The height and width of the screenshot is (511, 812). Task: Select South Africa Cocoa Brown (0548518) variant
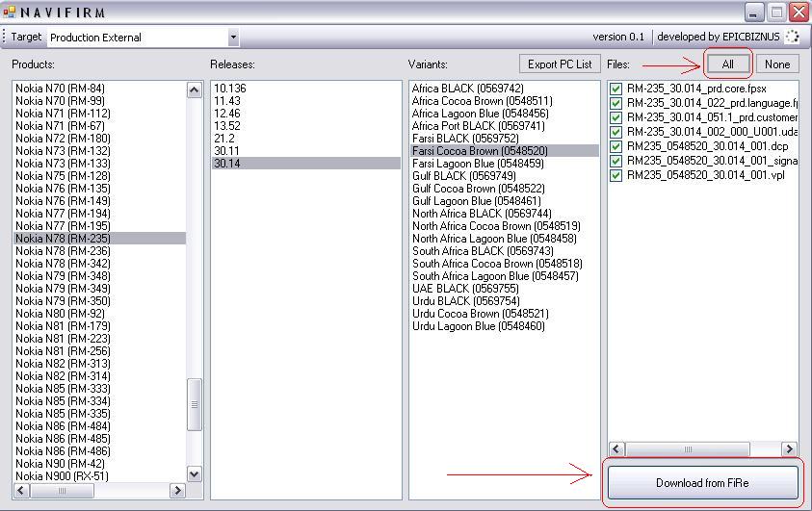tap(505, 264)
